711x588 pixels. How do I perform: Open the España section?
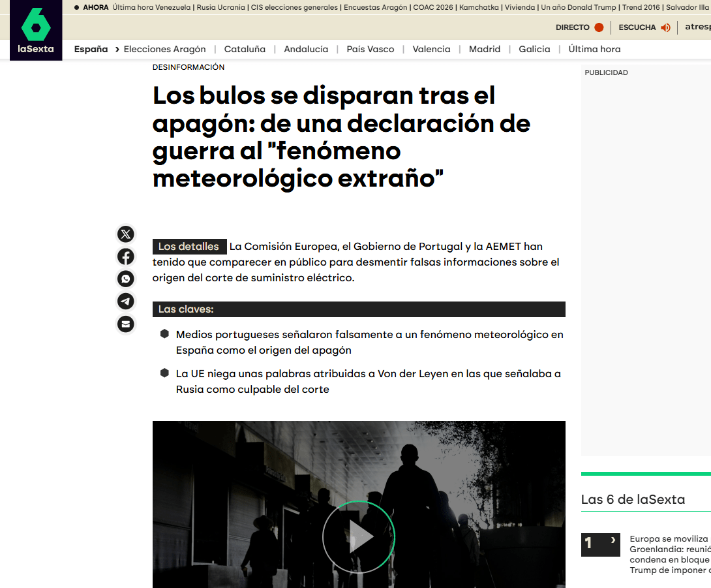coord(91,49)
